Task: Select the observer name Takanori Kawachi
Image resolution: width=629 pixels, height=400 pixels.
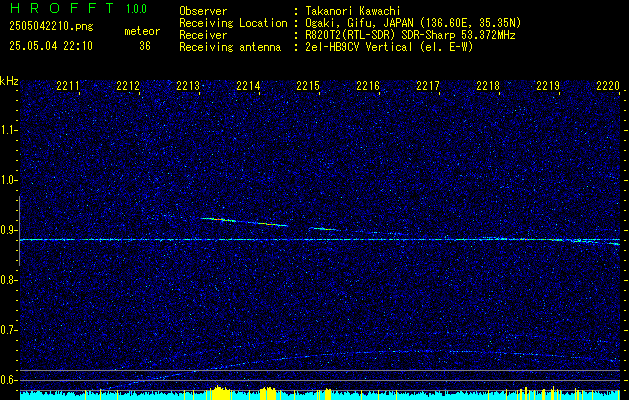Action: coord(353,11)
